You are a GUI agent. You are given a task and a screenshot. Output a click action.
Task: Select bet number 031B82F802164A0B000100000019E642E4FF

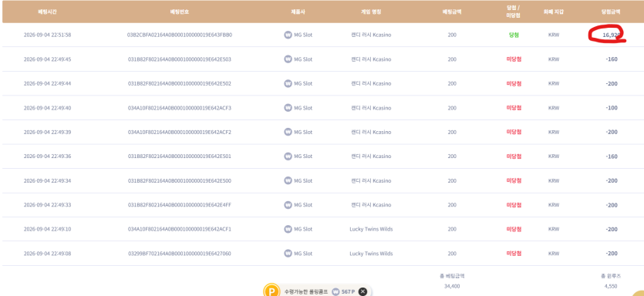(180, 205)
